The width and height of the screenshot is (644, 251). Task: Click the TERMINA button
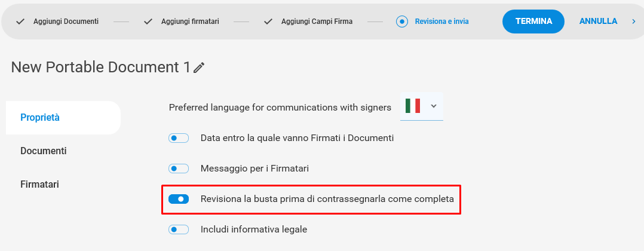533,22
